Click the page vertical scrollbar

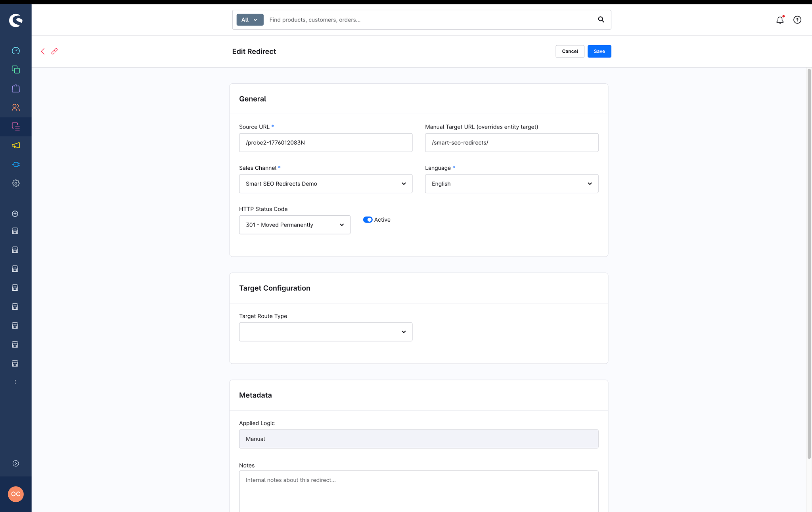(x=809, y=264)
